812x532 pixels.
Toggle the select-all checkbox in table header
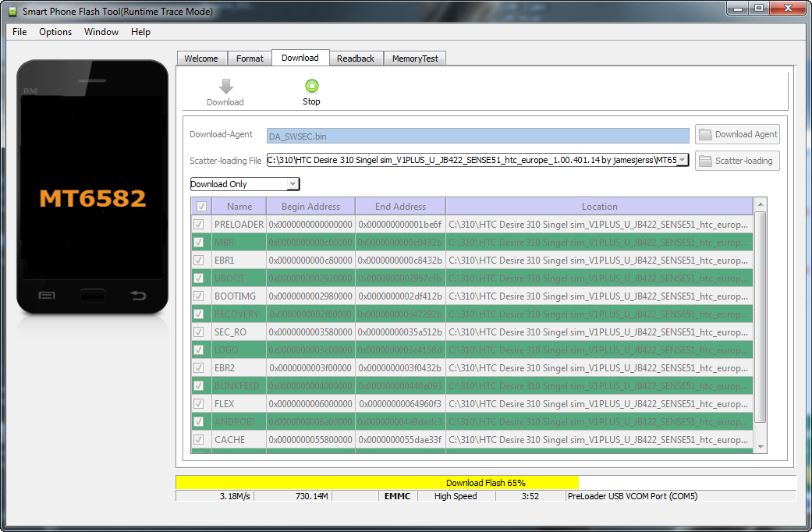pyautogui.click(x=201, y=206)
